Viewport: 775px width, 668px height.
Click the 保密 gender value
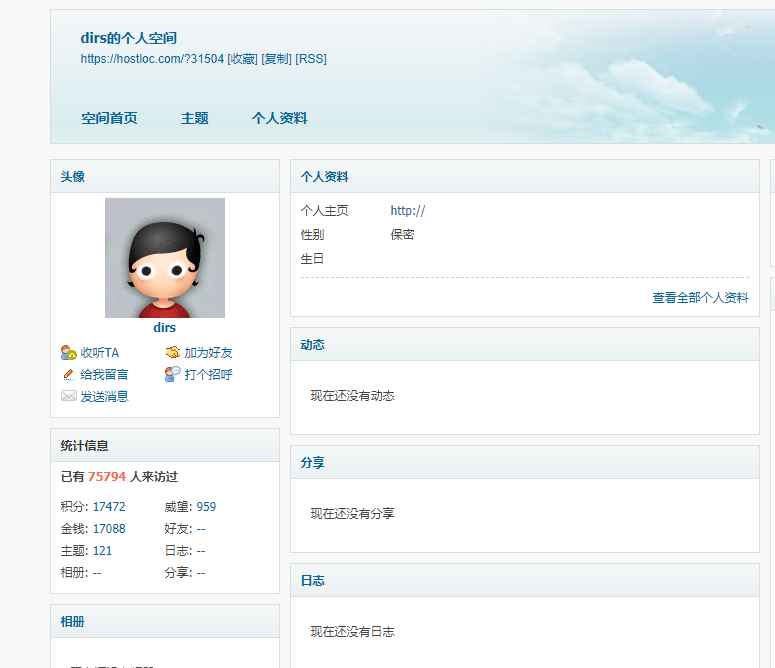402,235
